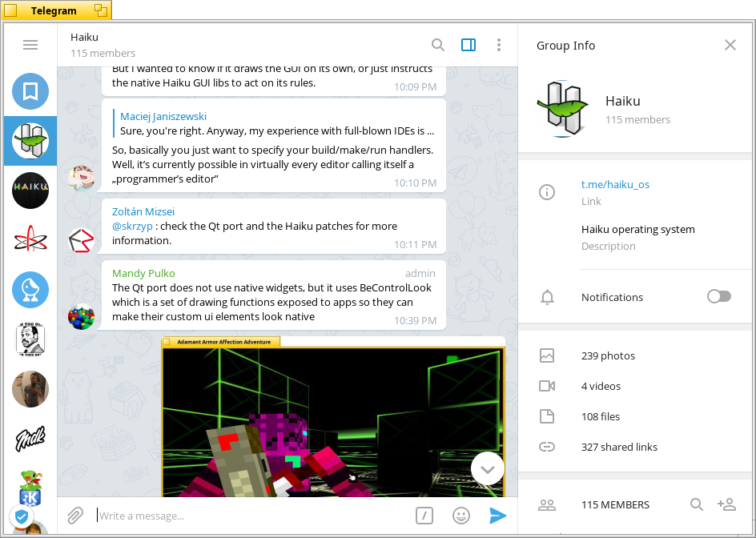Click the @skrzyp mention
The image size is (756, 538).
[132, 226]
